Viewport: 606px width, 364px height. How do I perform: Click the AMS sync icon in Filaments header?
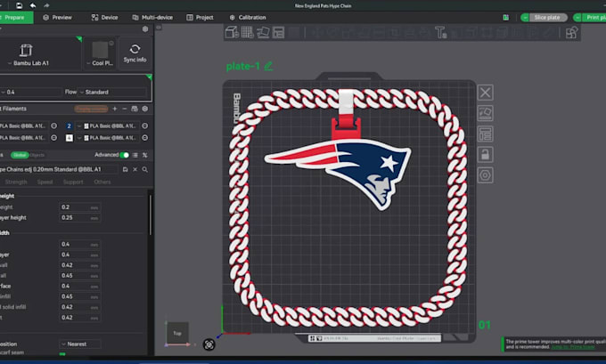tap(134, 109)
